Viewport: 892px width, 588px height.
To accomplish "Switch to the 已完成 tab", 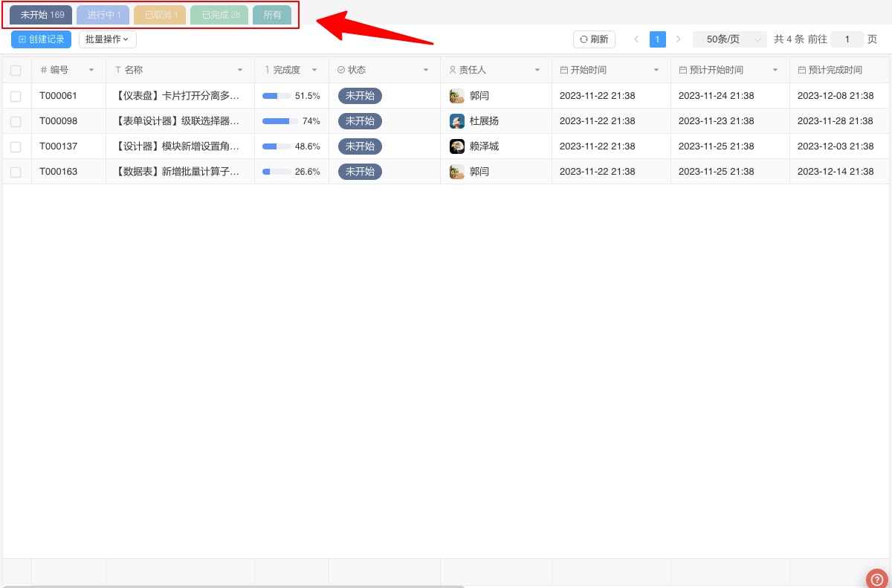I will coord(219,15).
